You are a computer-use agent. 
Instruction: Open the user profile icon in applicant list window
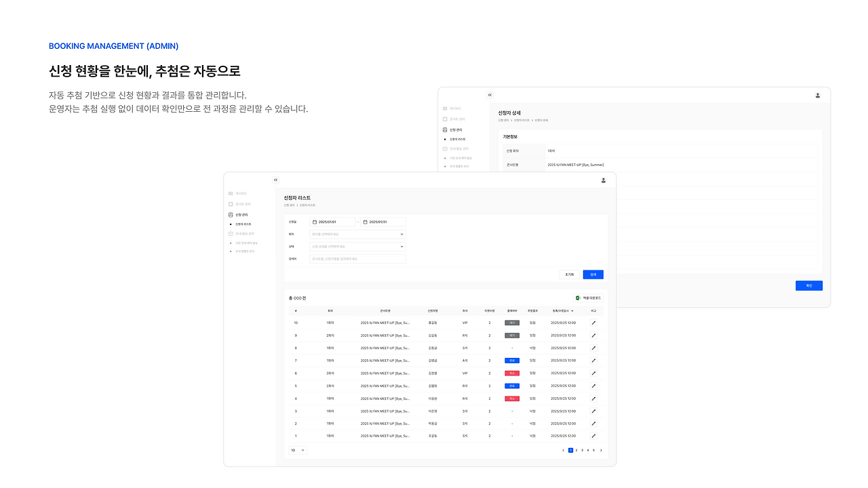pyautogui.click(x=603, y=180)
